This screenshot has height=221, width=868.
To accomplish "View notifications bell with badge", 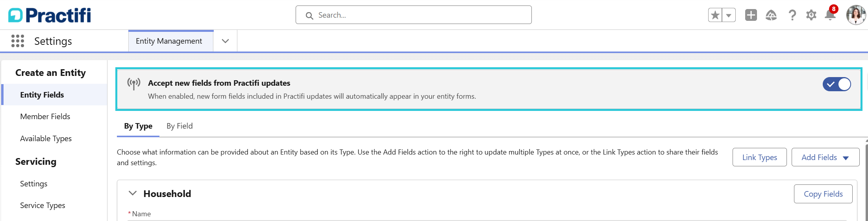I will (x=831, y=14).
